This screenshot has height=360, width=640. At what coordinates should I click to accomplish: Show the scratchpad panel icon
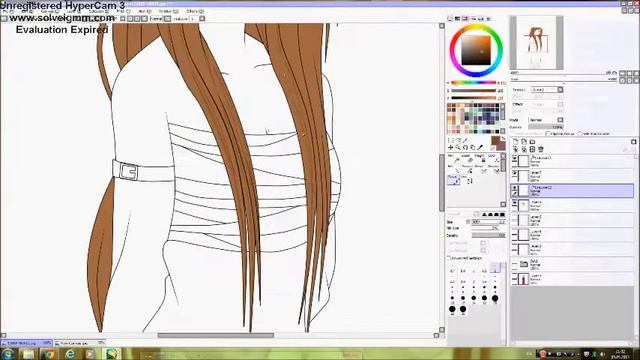tap(489, 19)
